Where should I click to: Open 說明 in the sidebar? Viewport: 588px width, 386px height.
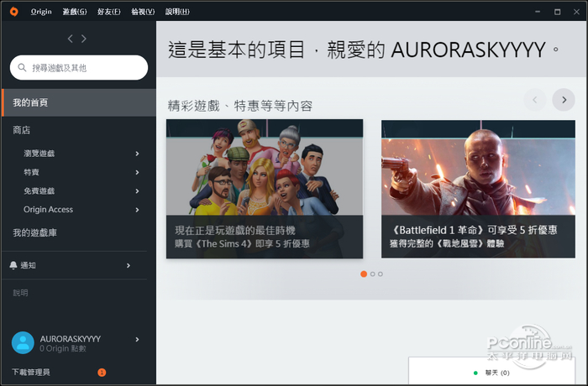click(x=20, y=293)
